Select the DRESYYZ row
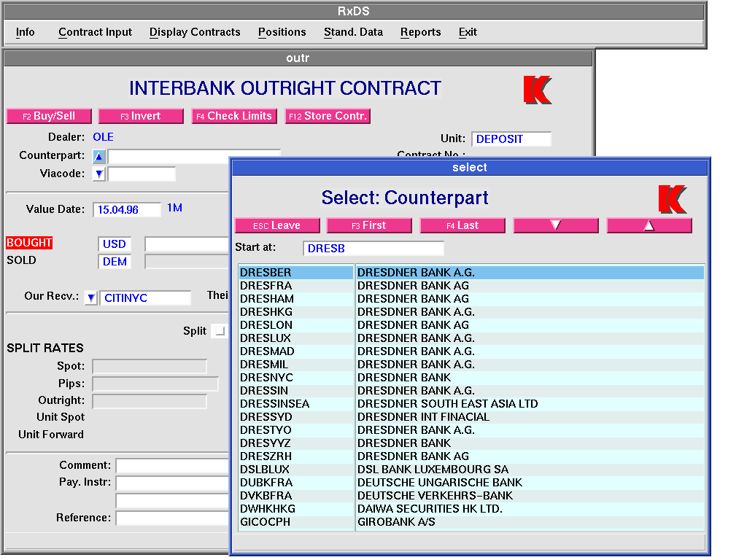The width and height of the screenshot is (747, 560). [471, 443]
